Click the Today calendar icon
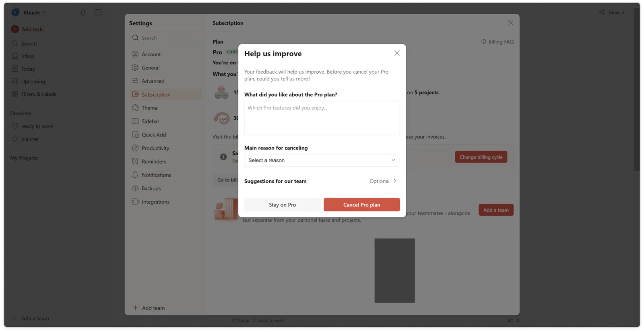The width and height of the screenshot is (644, 332). point(15,69)
